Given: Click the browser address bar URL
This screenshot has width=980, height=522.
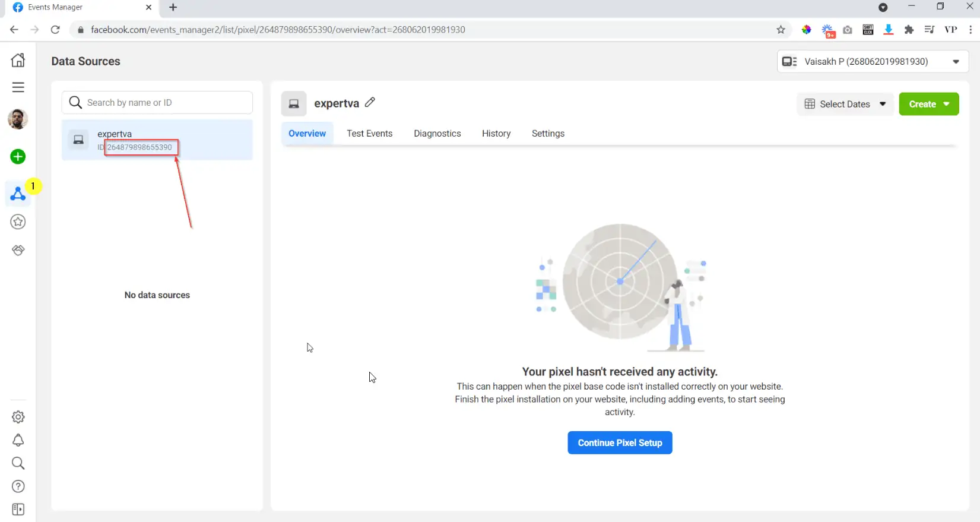Looking at the screenshot, I should [x=278, y=30].
